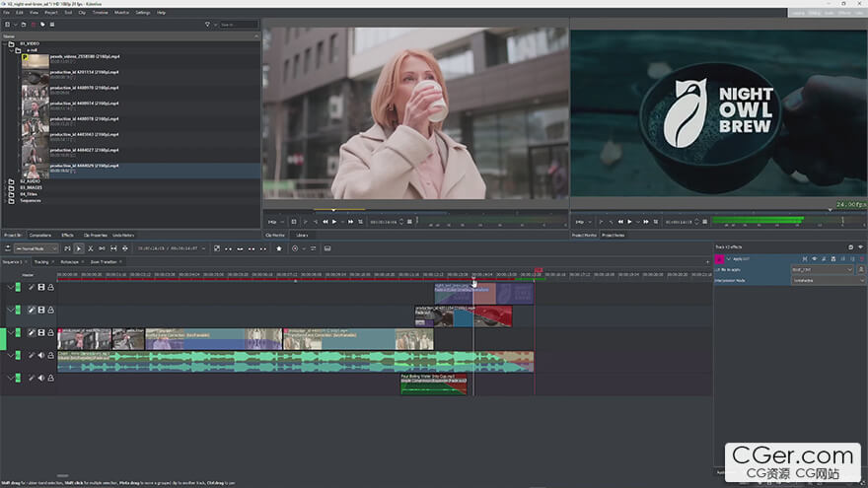Screen dimensions: 868x488
Task: Expand the 02_AUDIO folder
Action: pos(5,181)
